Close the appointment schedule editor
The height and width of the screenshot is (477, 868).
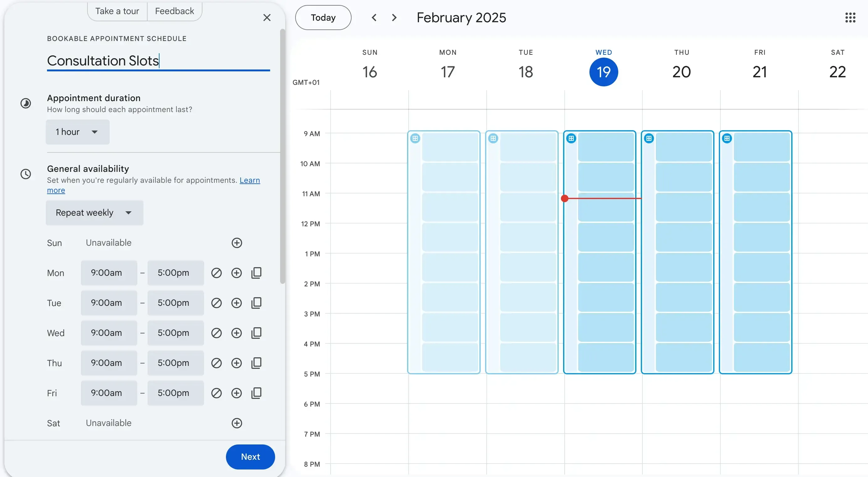(267, 17)
